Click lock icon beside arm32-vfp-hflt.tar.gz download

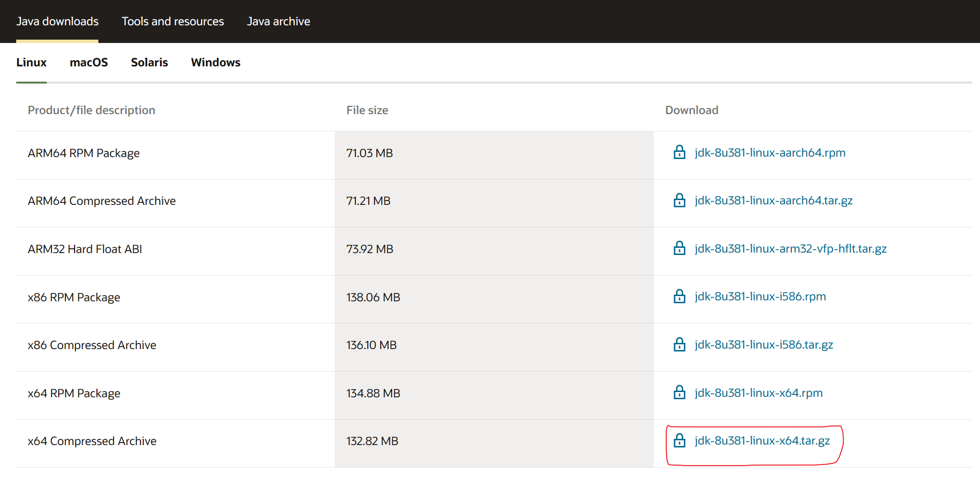tap(679, 248)
